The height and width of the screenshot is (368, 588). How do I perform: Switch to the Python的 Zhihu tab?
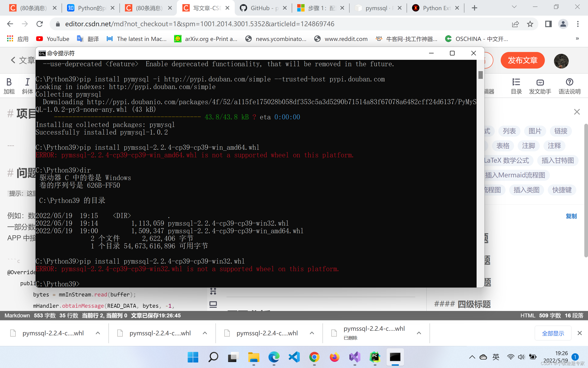[x=90, y=8]
